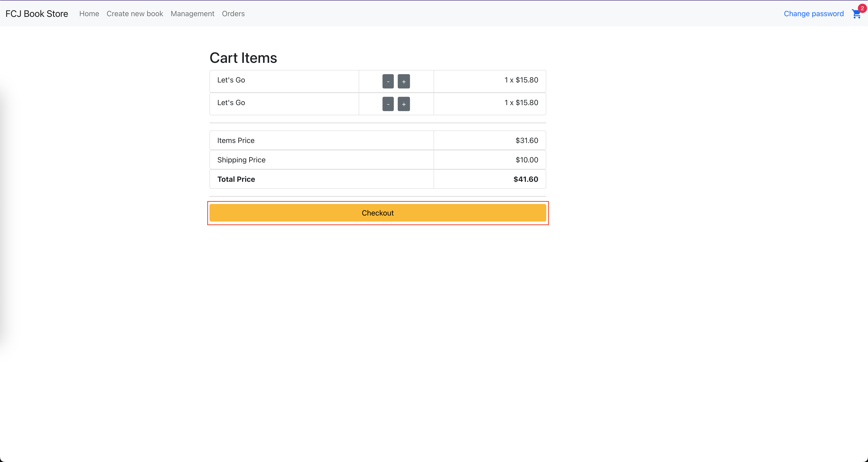Viewport: 868px width, 462px height.
Task: Increase quantity of second Let's Go item
Action: (x=404, y=104)
